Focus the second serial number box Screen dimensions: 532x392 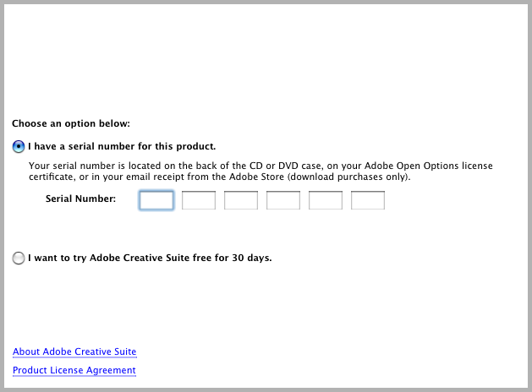[x=199, y=200]
